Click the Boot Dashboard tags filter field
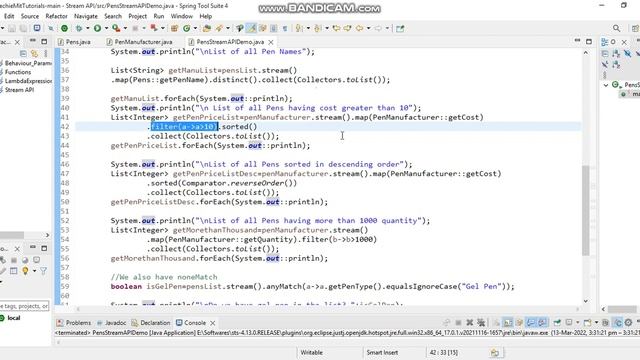This screenshot has height=360, width=640. (x=24, y=306)
